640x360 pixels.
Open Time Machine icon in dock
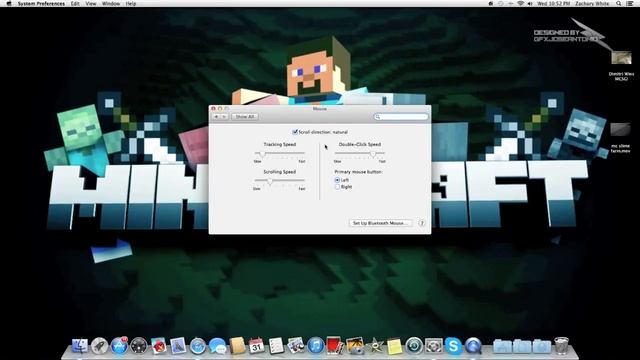[414, 346]
